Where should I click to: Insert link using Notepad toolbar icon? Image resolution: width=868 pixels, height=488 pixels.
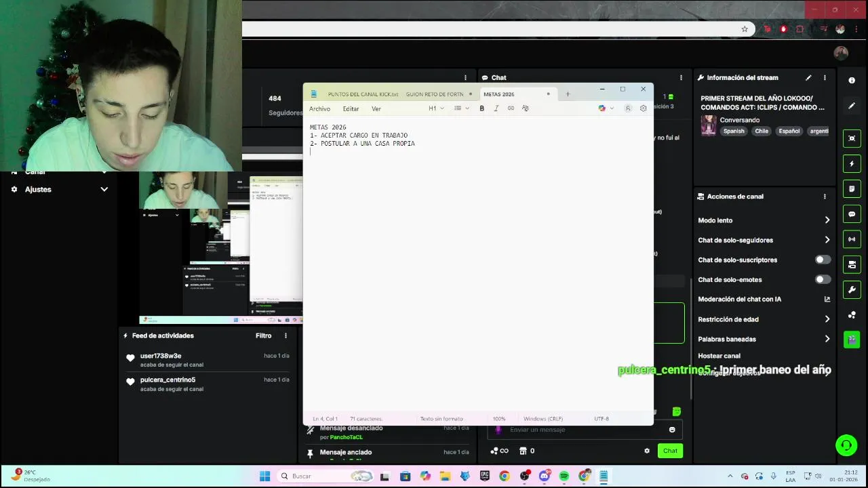tap(511, 108)
